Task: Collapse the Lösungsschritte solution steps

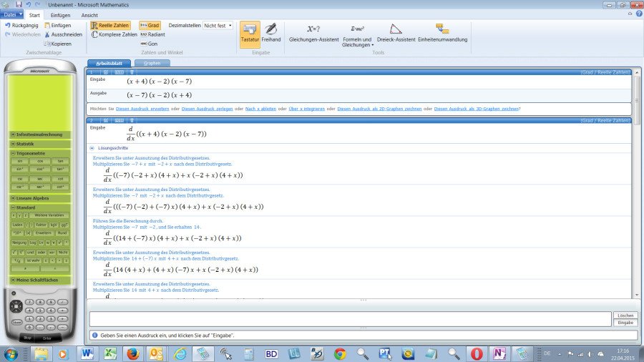Action: click(x=92, y=147)
